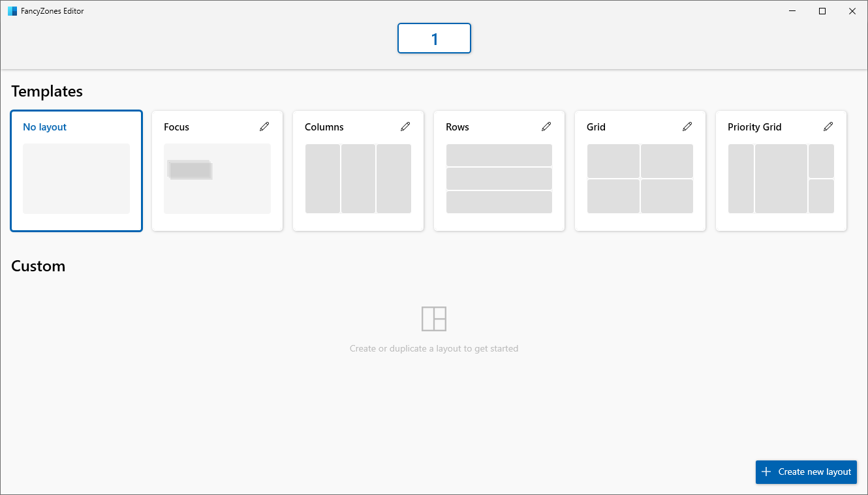The width and height of the screenshot is (868, 495).
Task: Click the empty layout placeholder icon
Action: 434,319
